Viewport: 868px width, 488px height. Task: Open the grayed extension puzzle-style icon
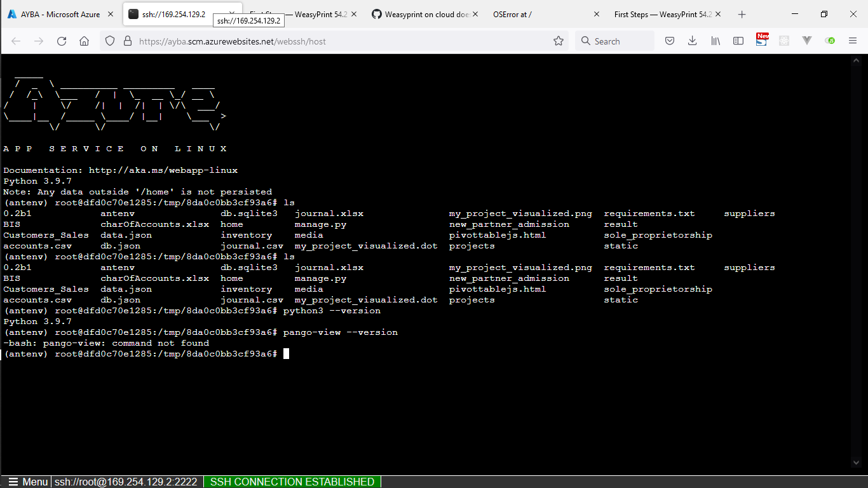[783, 40]
